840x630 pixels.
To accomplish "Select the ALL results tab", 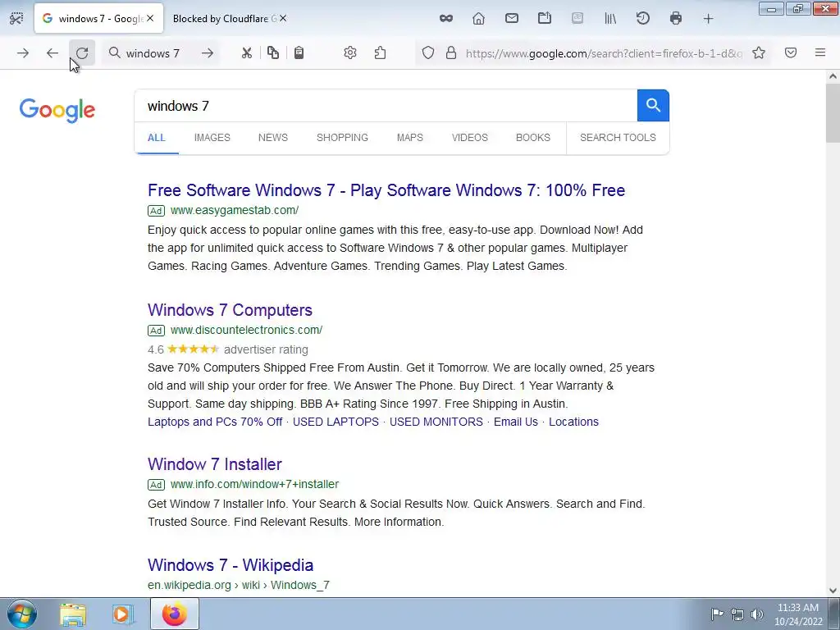I will tap(157, 138).
